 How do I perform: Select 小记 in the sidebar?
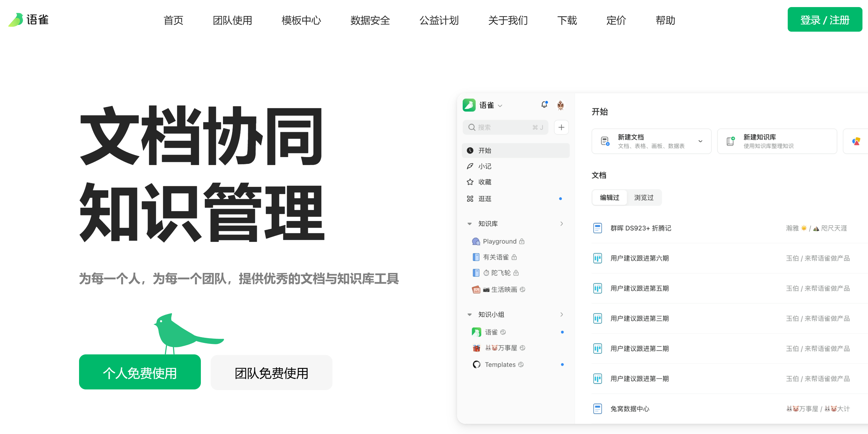pyautogui.click(x=485, y=166)
